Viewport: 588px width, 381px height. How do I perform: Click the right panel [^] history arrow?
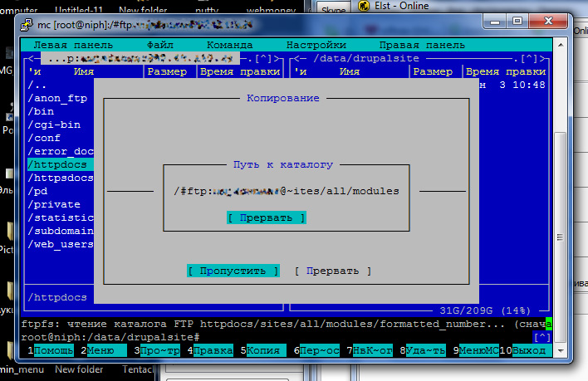pos(529,58)
